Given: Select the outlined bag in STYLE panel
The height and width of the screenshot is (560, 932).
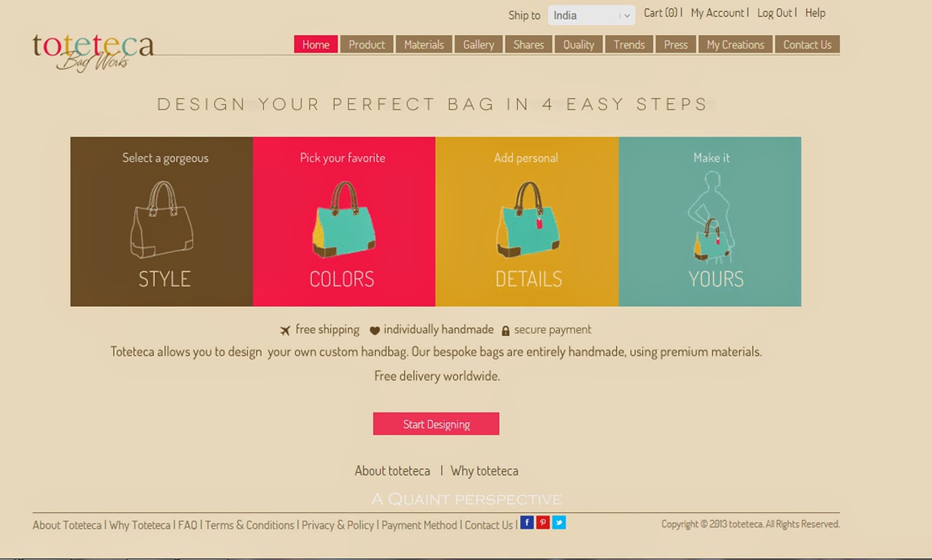Looking at the screenshot, I should tap(162, 219).
